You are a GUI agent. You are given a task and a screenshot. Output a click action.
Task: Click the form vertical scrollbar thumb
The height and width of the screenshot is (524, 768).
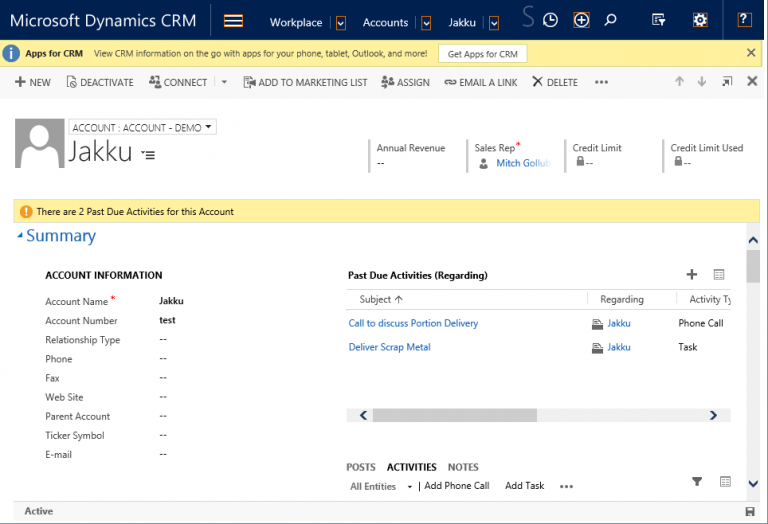pyautogui.click(x=753, y=266)
